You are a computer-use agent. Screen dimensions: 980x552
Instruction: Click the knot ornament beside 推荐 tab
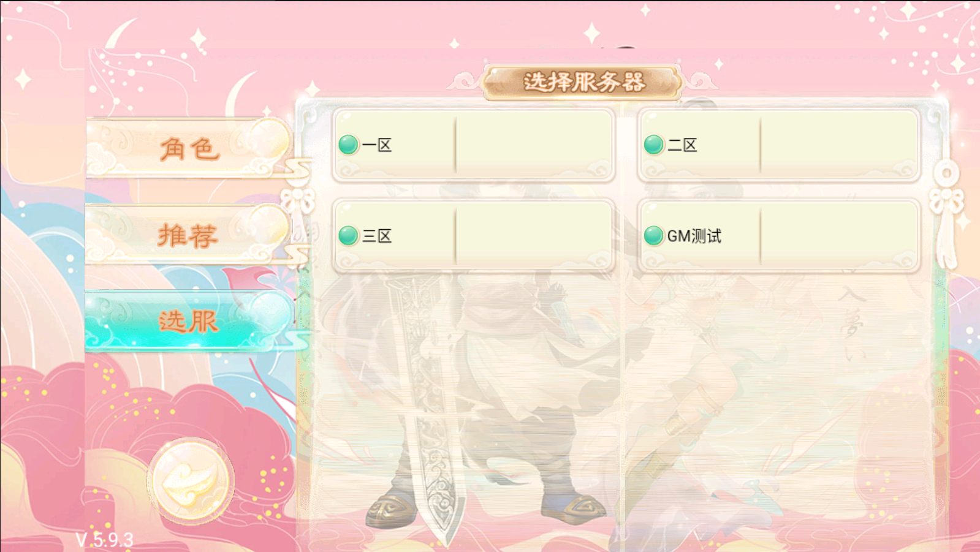297,200
